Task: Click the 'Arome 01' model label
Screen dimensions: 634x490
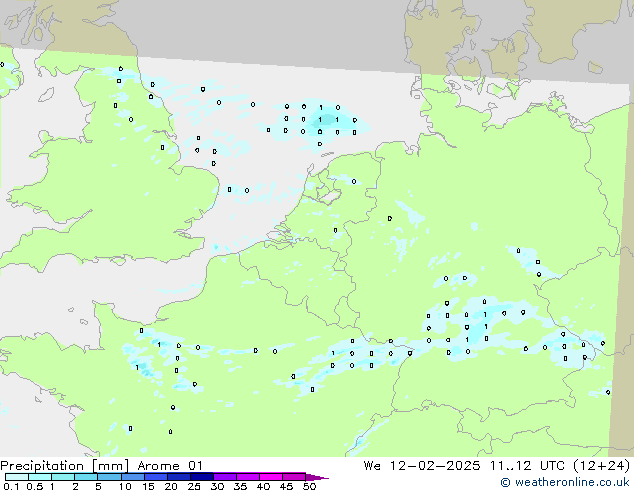Action: (170, 466)
